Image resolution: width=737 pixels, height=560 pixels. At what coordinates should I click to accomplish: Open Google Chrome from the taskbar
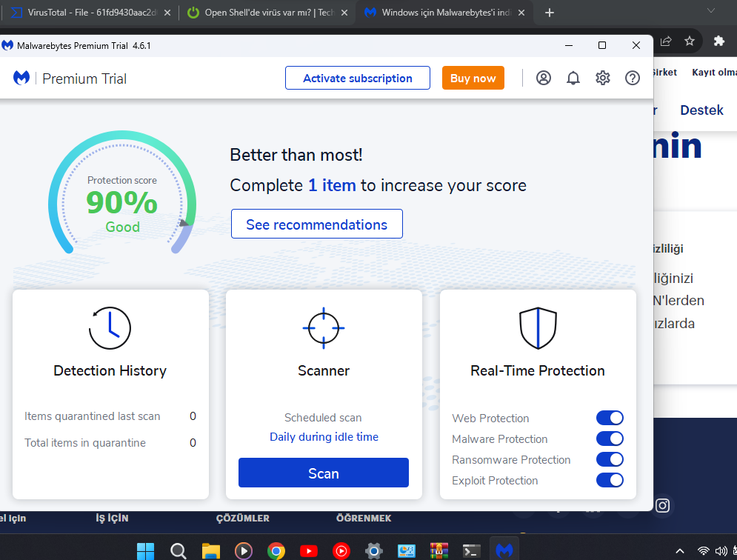click(x=276, y=550)
